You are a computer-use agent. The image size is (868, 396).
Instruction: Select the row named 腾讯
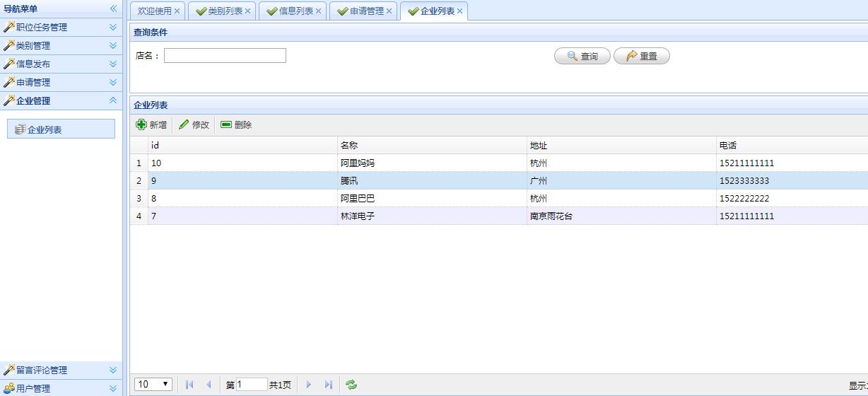point(498,180)
